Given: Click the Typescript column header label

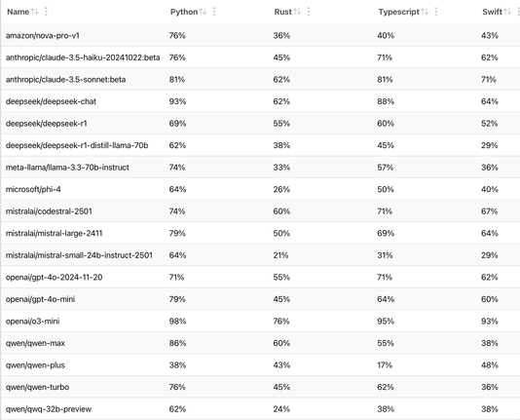Looking at the screenshot, I should [399, 12].
